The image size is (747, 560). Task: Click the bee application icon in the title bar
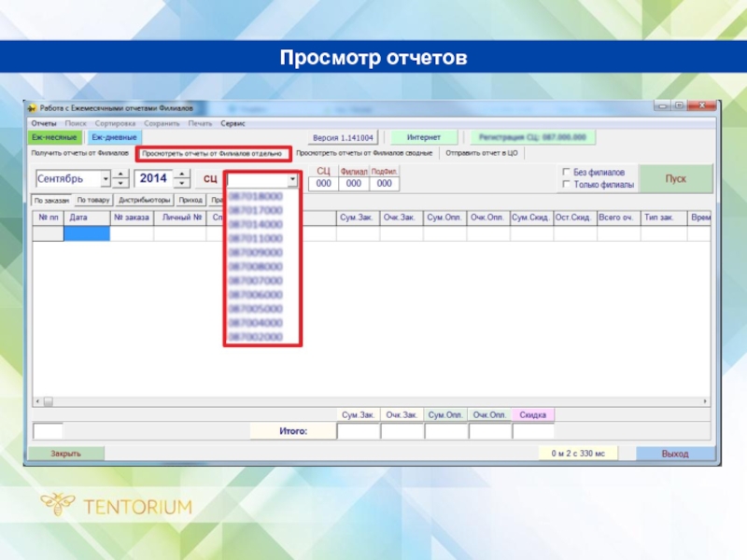(x=33, y=108)
